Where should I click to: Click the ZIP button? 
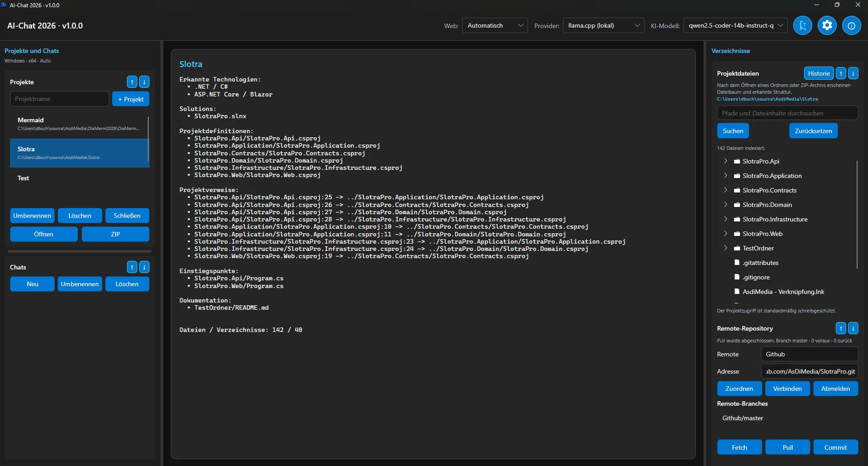tap(116, 234)
